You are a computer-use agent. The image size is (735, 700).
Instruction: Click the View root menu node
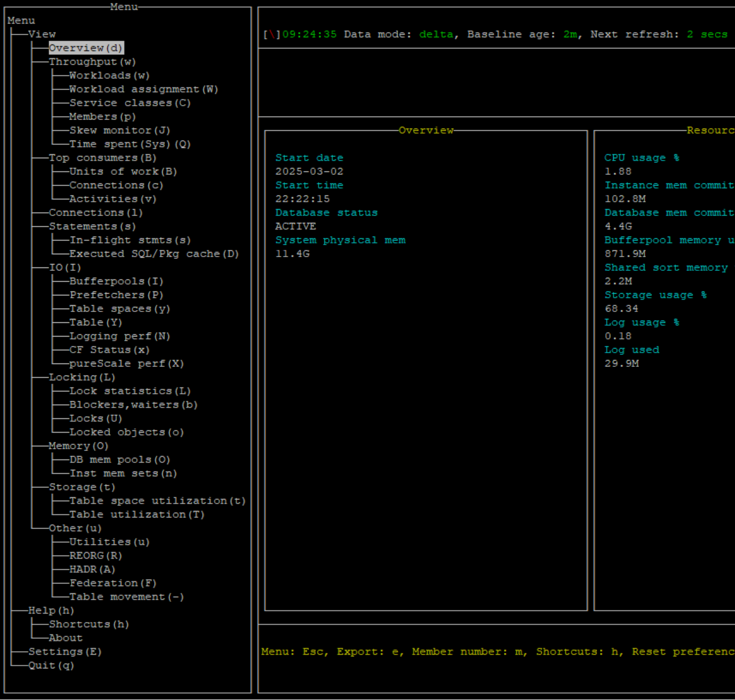[42, 34]
